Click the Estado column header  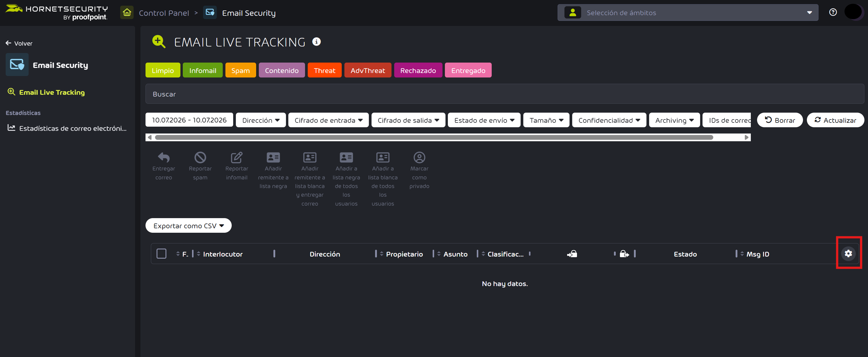click(x=685, y=254)
